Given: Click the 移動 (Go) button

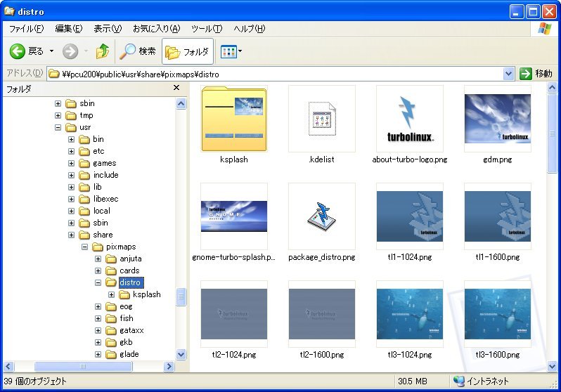Looking at the screenshot, I should click(536, 74).
